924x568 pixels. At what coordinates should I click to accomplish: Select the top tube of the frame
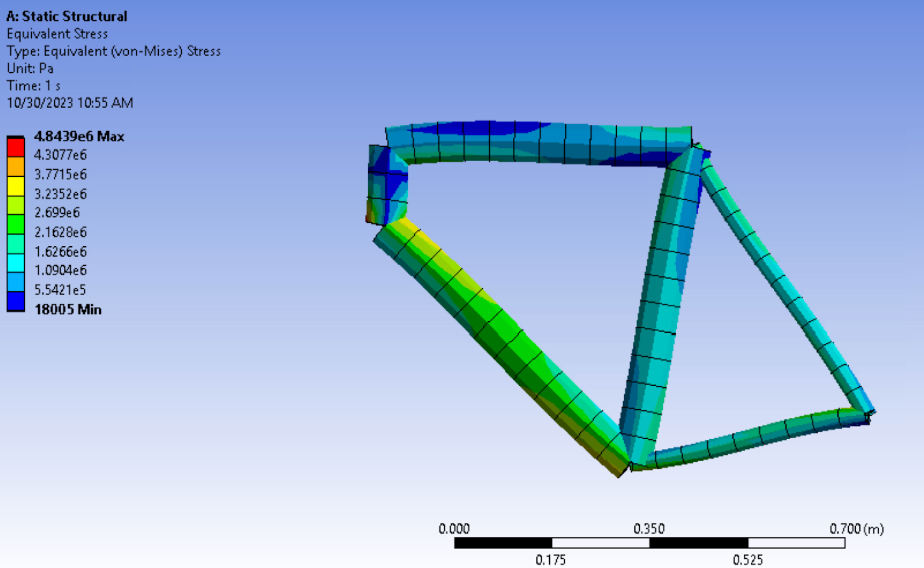537,142
